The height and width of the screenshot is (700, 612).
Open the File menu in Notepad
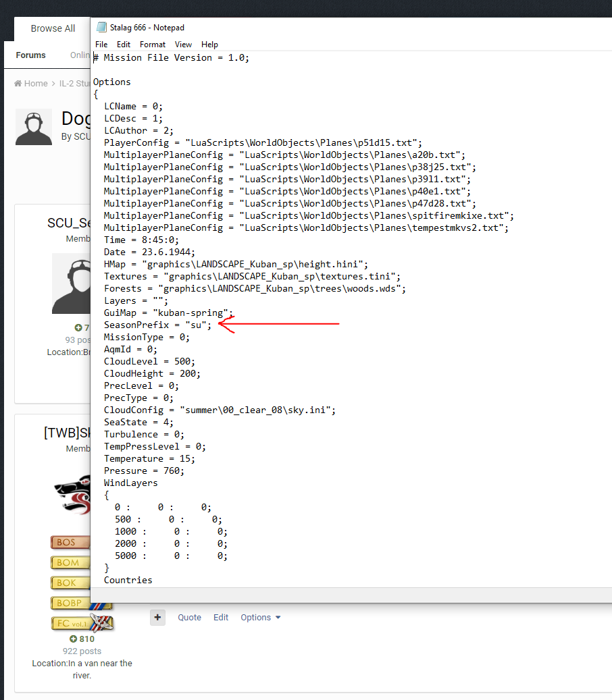(101, 44)
